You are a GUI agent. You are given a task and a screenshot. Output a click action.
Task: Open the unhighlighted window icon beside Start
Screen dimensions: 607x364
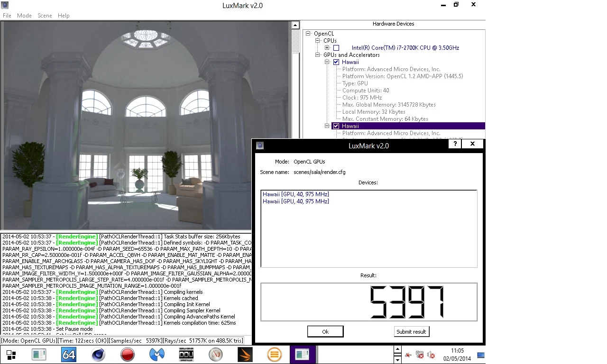[39, 355]
